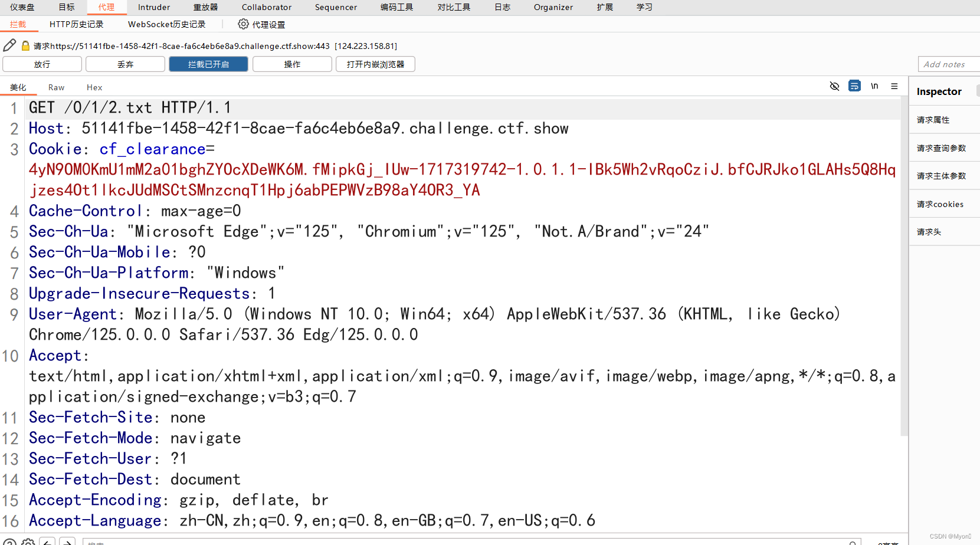980x545 pixels.
Task: Click the magnifier icon in the search bar
Action: (853, 542)
